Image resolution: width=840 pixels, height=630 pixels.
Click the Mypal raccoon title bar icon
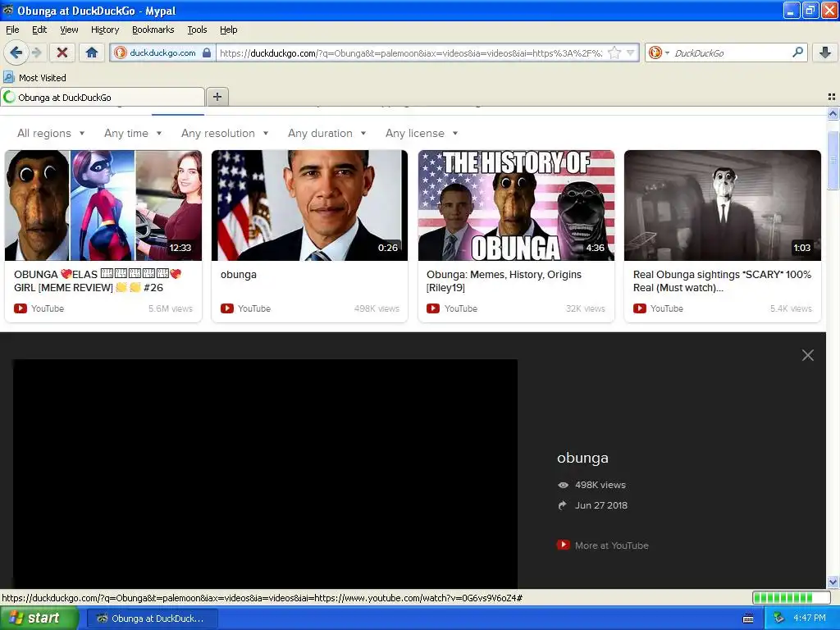coord(7,10)
